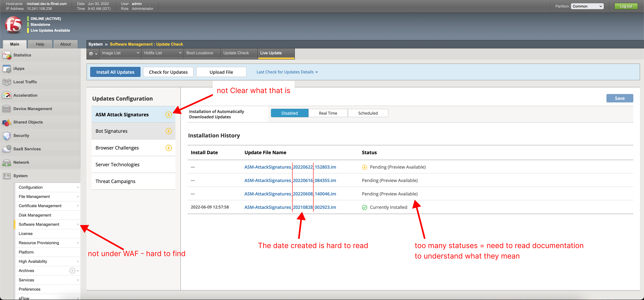Click Install All Updates button
This screenshot has width=644, height=300.
pos(115,72)
